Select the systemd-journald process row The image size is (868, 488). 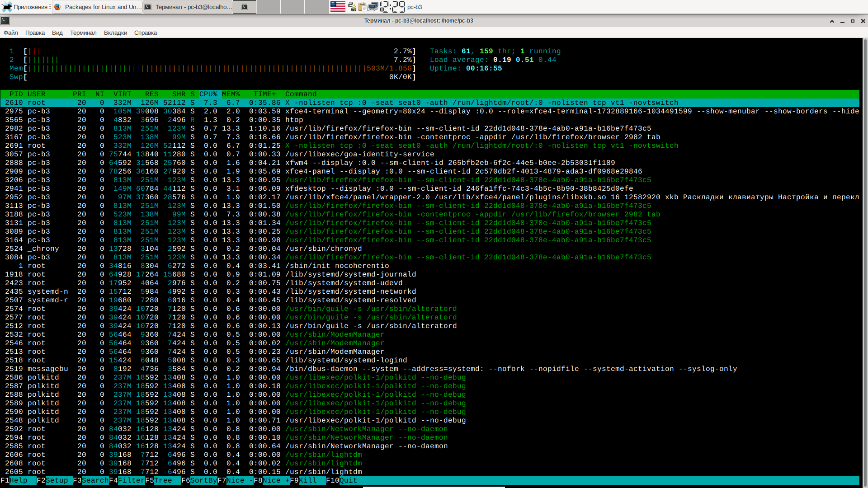429,274
